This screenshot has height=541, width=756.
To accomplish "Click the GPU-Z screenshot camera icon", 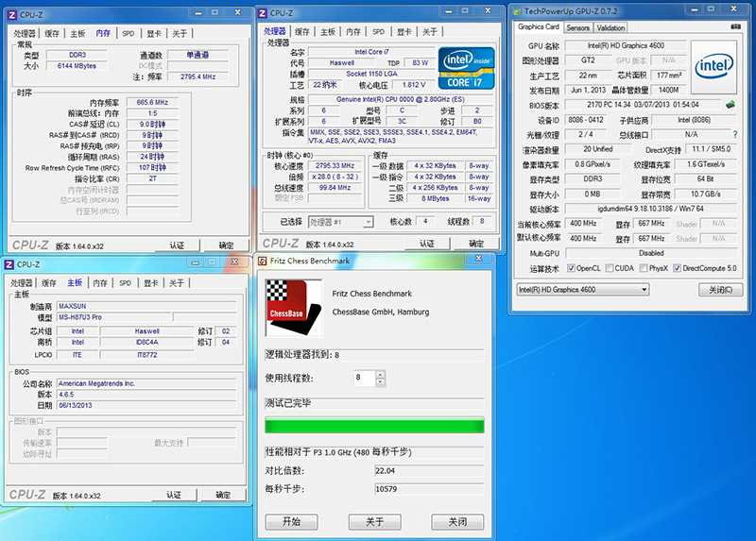I will coord(736,27).
